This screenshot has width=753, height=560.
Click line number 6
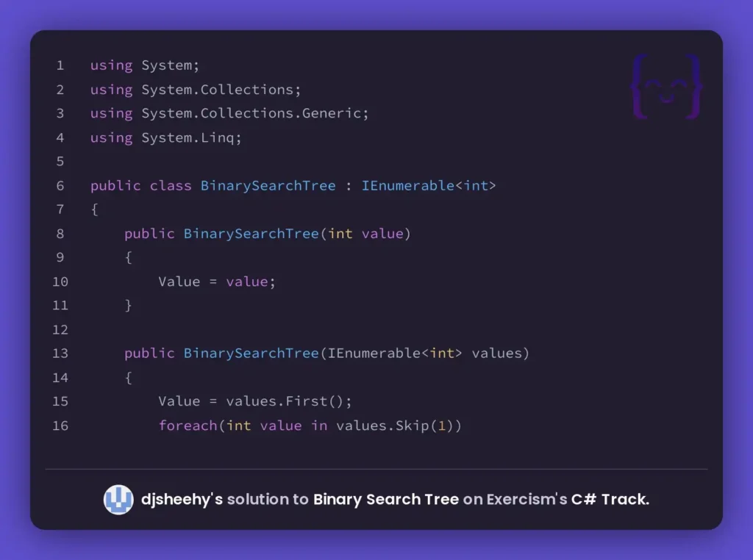tap(60, 186)
